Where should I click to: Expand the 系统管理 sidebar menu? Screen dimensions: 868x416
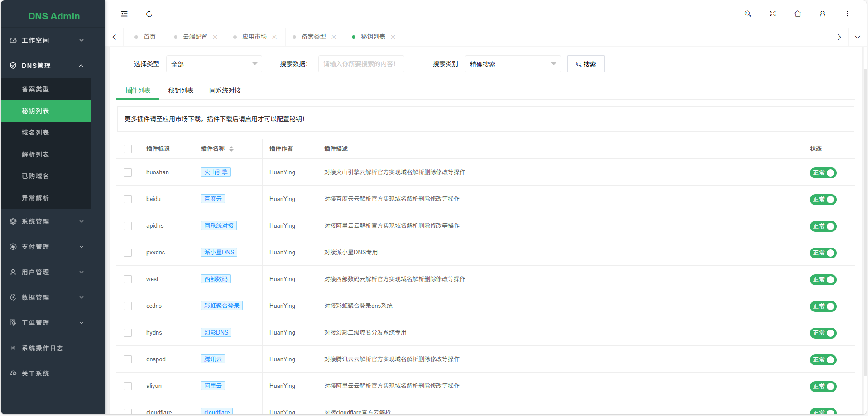point(46,221)
